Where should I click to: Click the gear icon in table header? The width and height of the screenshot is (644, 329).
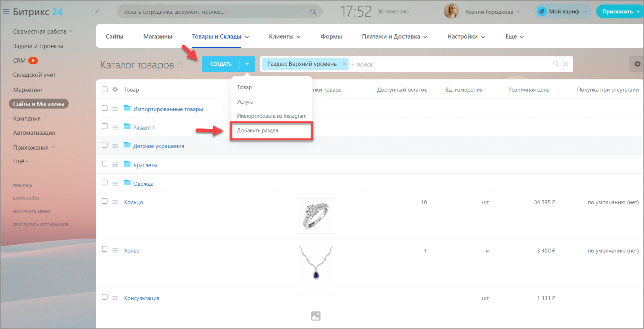[115, 89]
